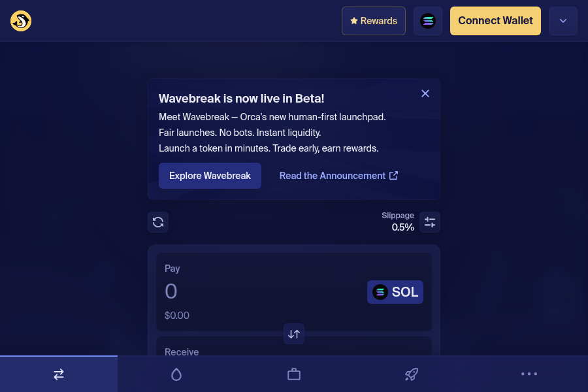Click the Solana network icon beside Connect Wallet
This screenshot has height=392, width=588.
[428, 20]
